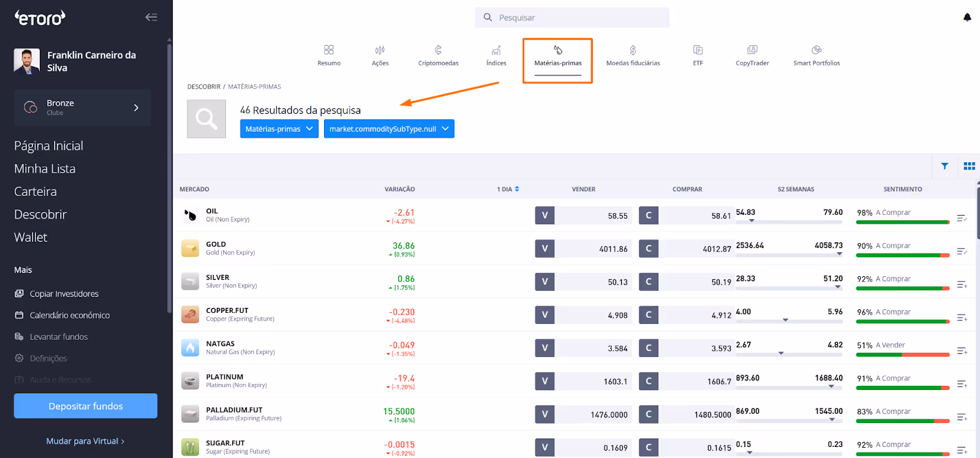Screen dimensions: 980x458
Task: Open Wallet in the sidebar
Action: pyautogui.click(x=31, y=237)
